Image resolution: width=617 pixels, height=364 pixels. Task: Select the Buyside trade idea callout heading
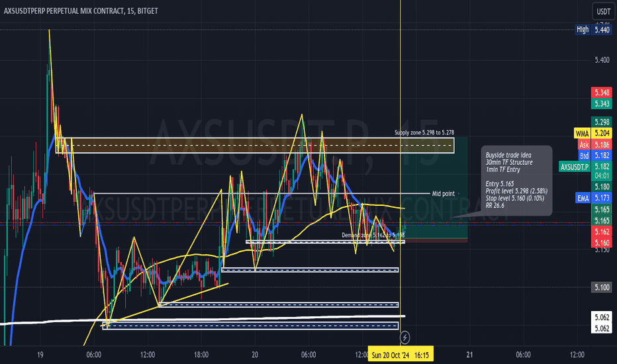(x=508, y=155)
